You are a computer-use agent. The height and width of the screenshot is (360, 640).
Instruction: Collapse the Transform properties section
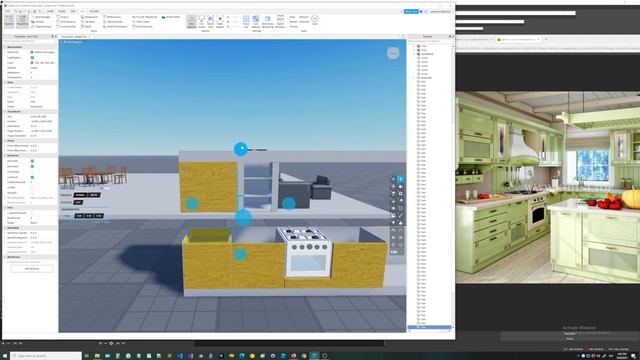pyautogui.click(x=5, y=111)
